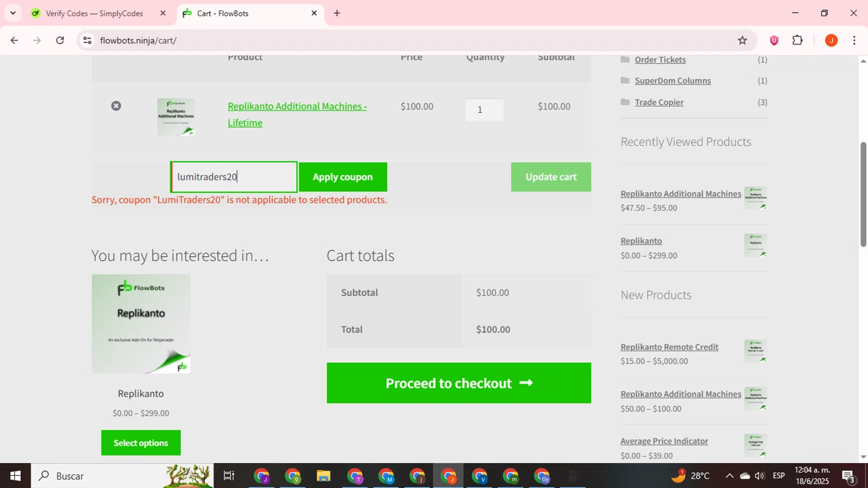
Task: Click the SuperDom Columns folder icon
Action: point(625,80)
